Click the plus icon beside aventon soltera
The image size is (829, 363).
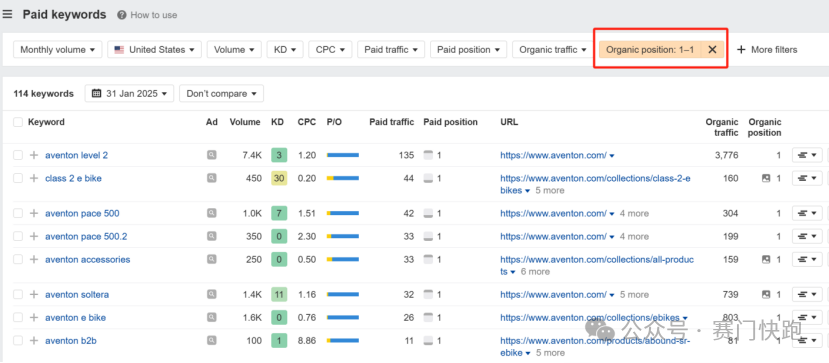pos(34,294)
